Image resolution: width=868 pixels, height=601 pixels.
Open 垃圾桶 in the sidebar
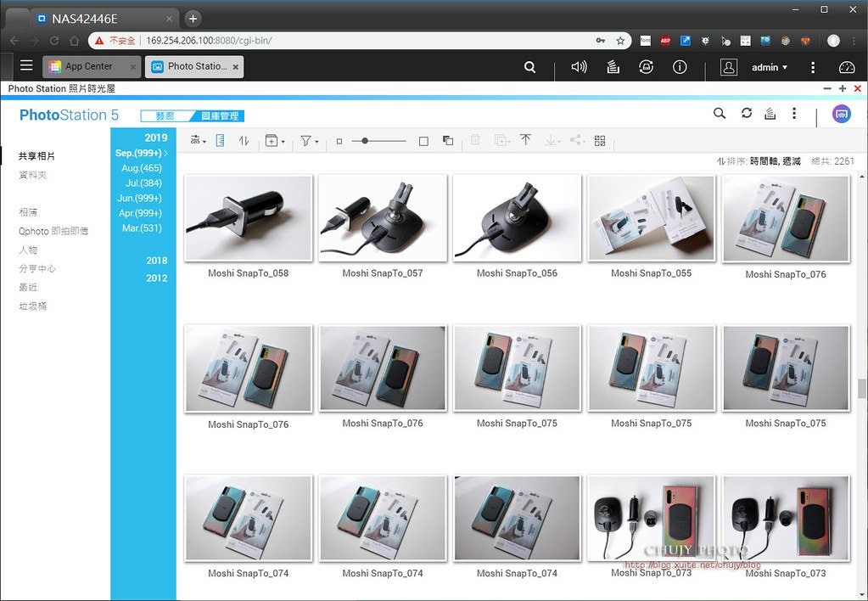pos(32,306)
